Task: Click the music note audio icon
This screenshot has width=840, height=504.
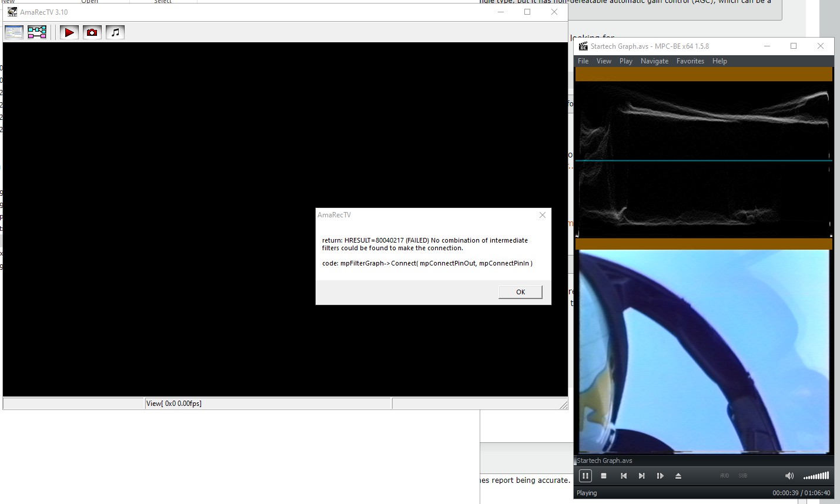Action: click(115, 32)
